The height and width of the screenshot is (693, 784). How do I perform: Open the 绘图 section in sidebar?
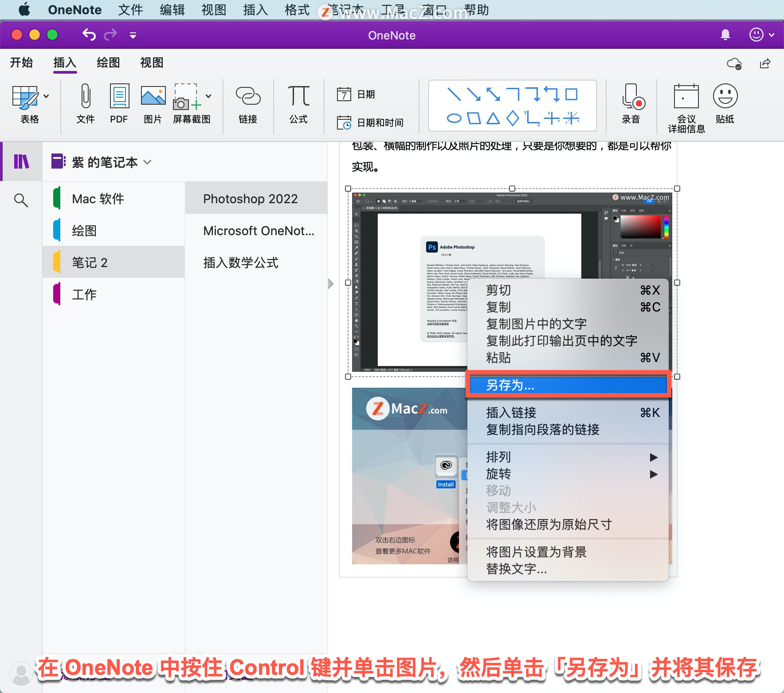pos(114,230)
